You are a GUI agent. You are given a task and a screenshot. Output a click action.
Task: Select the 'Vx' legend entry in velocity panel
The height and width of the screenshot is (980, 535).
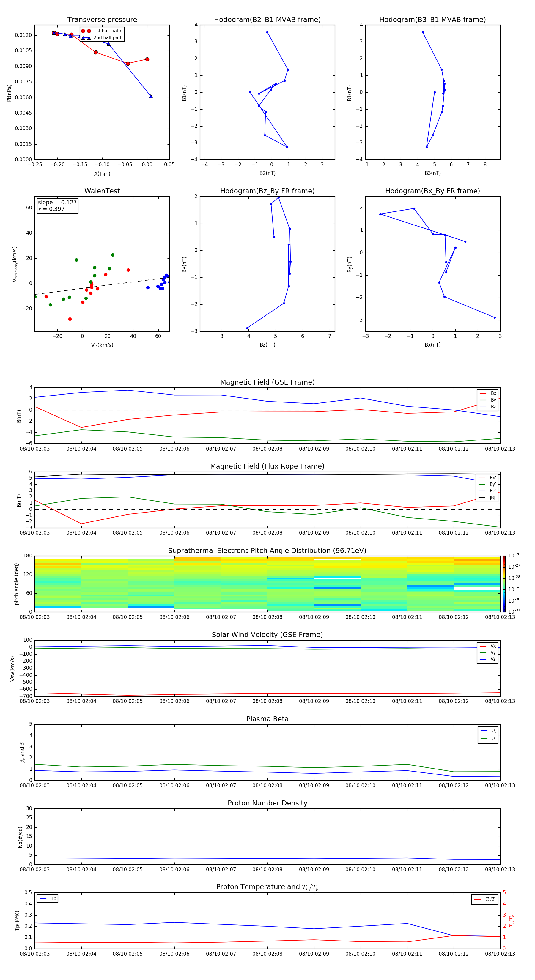pyautogui.click(x=488, y=646)
